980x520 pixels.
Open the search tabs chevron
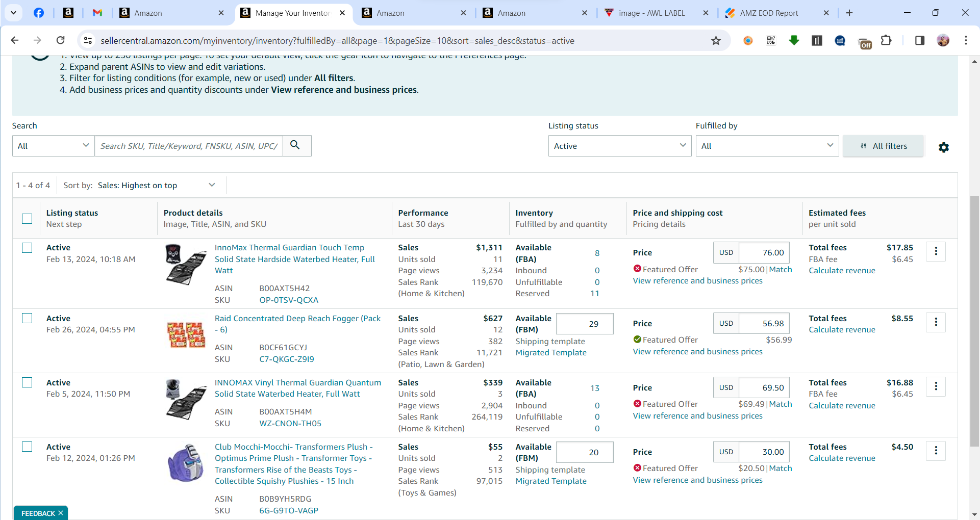click(13, 13)
